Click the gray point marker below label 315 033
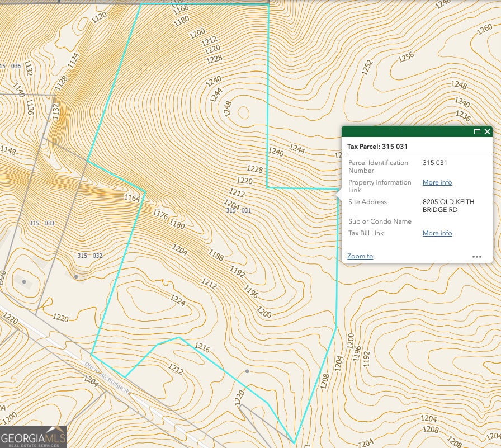This screenshot has height=448, width=501. tap(24, 281)
